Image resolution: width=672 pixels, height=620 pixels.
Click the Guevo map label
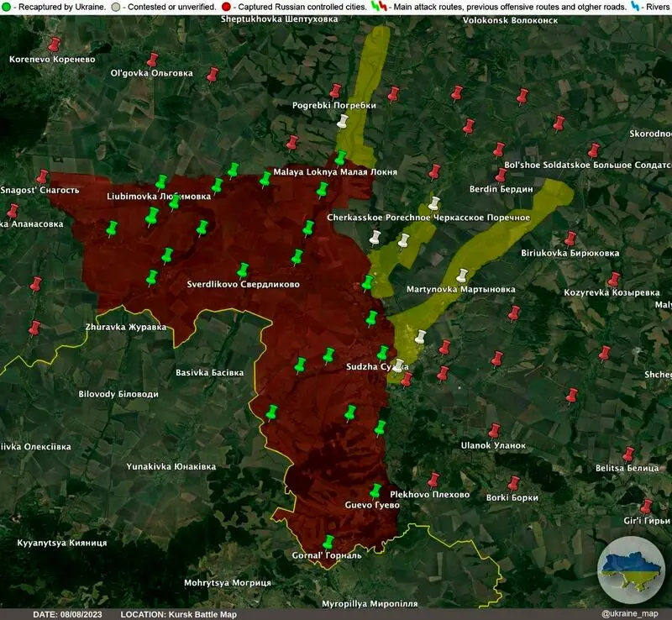(372, 505)
